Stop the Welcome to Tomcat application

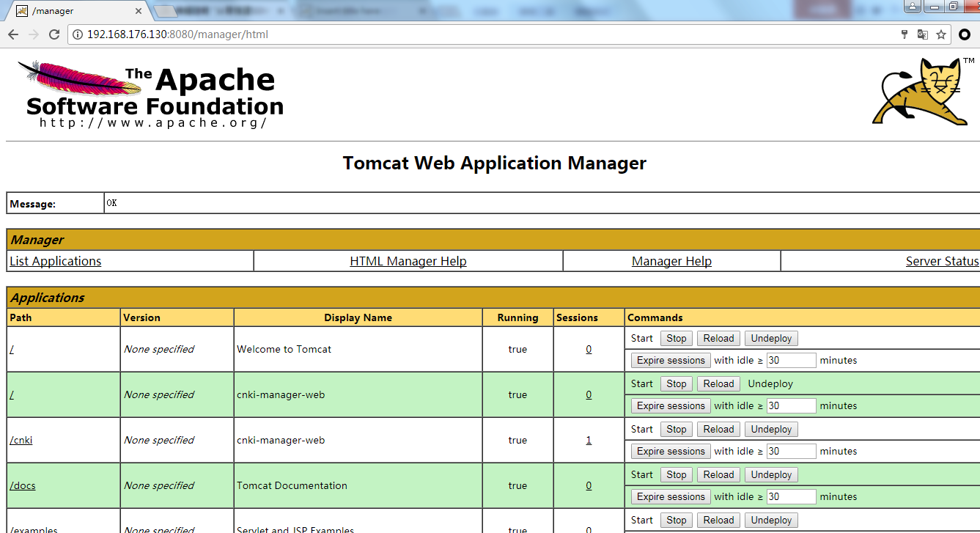click(x=677, y=339)
